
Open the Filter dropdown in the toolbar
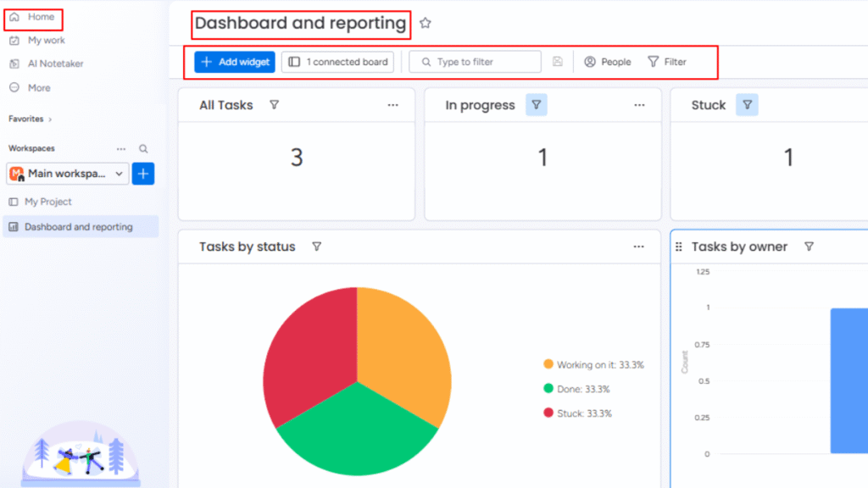point(668,61)
